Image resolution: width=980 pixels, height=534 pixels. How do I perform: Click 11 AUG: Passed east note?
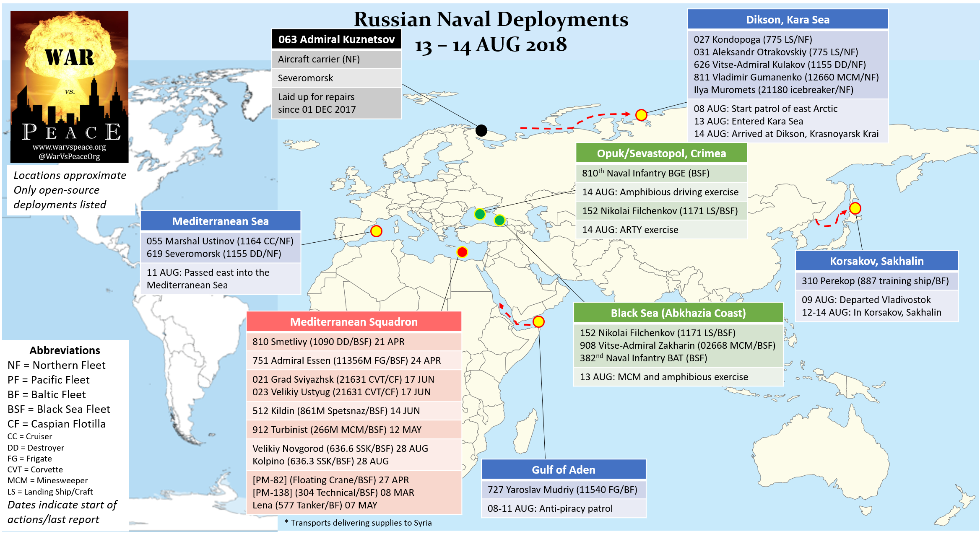(221, 279)
